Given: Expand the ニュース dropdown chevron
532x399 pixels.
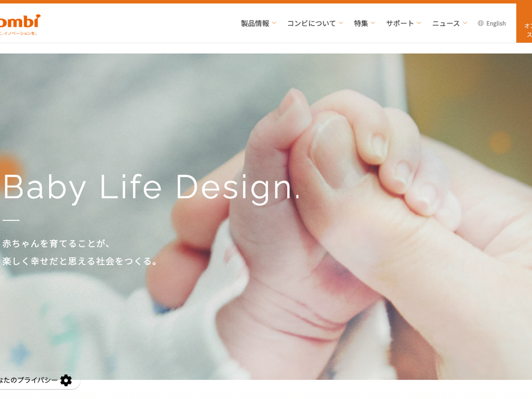Looking at the screenshot, I should pos(465,23).
